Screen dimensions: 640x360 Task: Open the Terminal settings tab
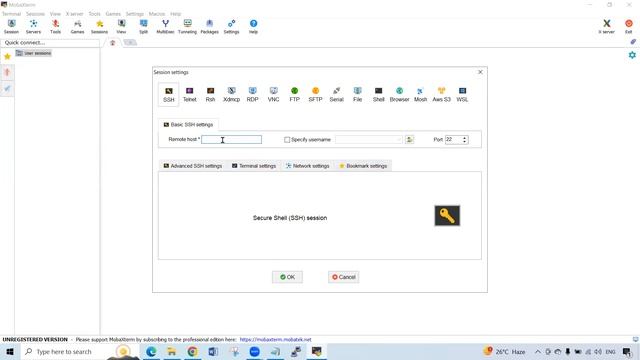pyautogui.click(x=254, y=166)
